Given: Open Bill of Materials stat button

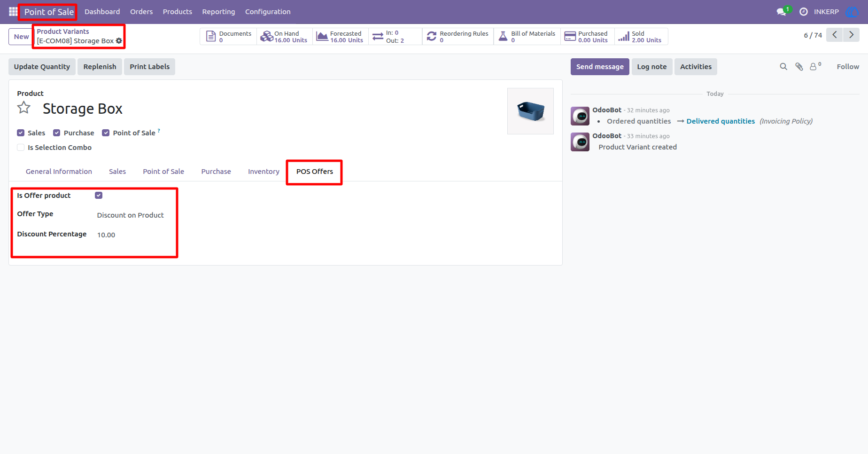Looking at the screenshot, I should pos(527,37).
